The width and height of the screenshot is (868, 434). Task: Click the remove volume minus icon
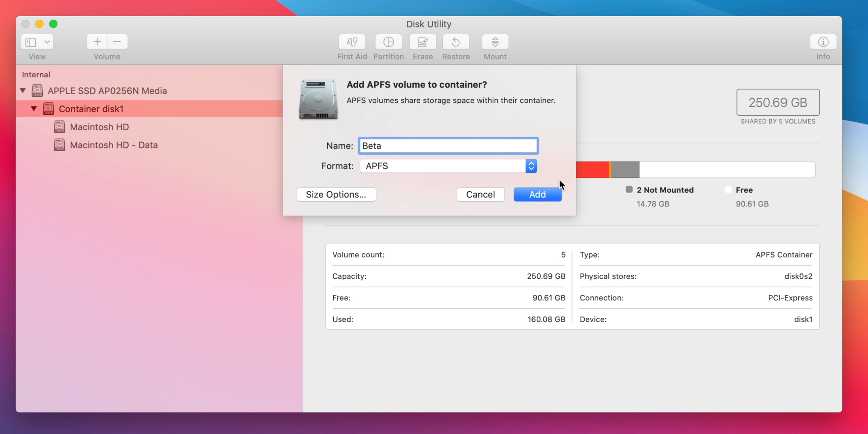pyautogui.click(x=117, y=42)
